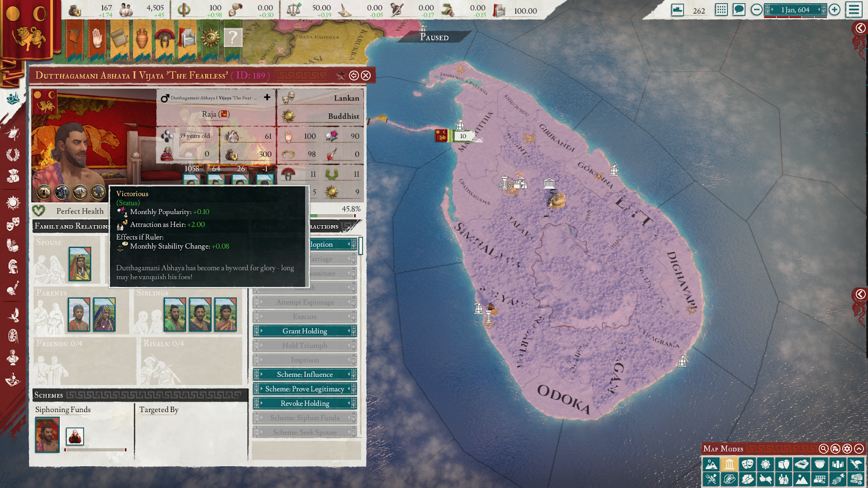Open the national flag overview banner

click(x=28, y=30)
